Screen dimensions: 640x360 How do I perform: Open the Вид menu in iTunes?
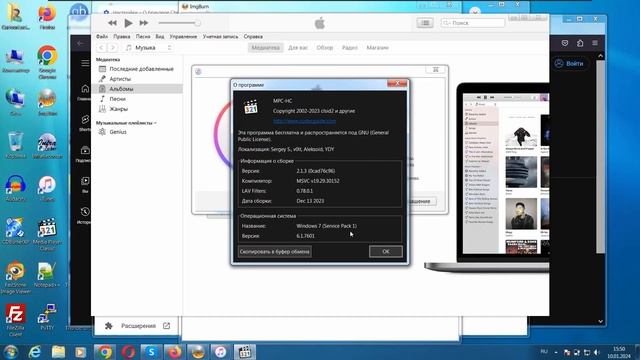coord(160,36)
